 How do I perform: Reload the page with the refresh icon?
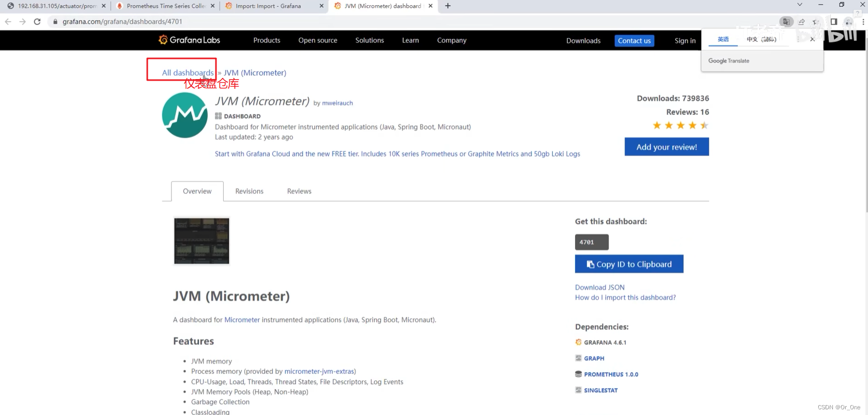click(x=37, y=22)
